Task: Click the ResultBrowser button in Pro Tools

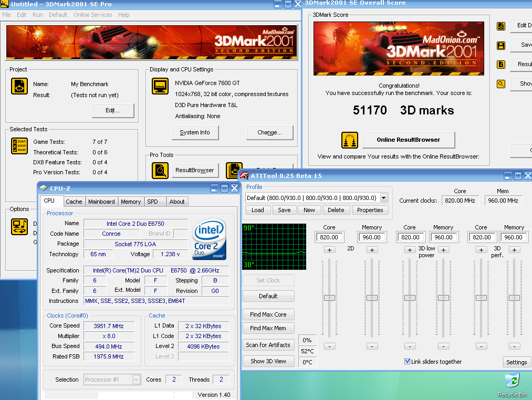Action: pyautogui.click(x=195, y=170)
